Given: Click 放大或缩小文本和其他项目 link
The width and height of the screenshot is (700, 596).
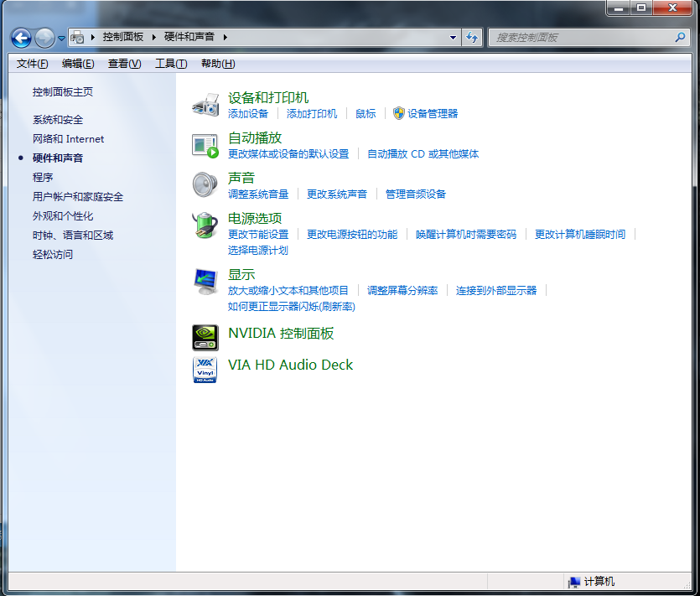Looking at the screenshot, I should pos(288,291).
